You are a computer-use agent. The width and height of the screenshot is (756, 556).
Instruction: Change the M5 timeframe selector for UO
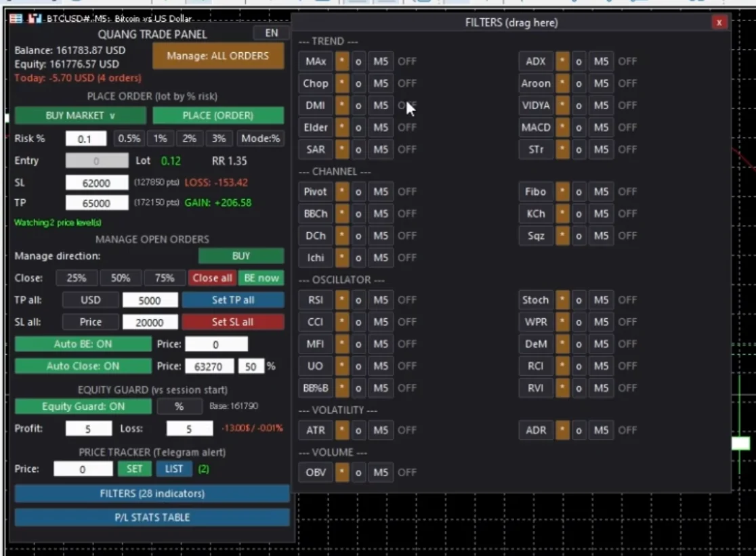click(x=381, y=366)
